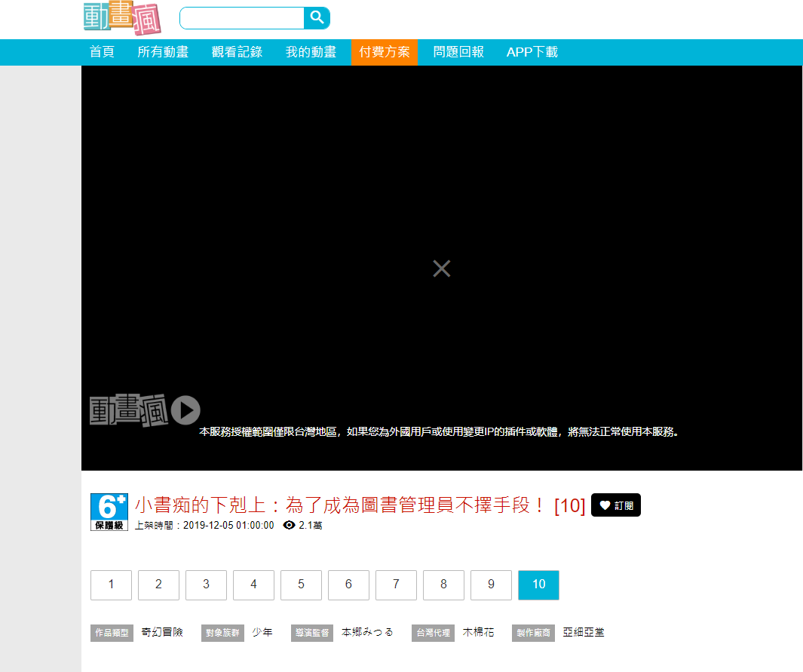This screenshot has height=672, width=803.
Task: Select episode 1
Action: click(x=111, y=585)
